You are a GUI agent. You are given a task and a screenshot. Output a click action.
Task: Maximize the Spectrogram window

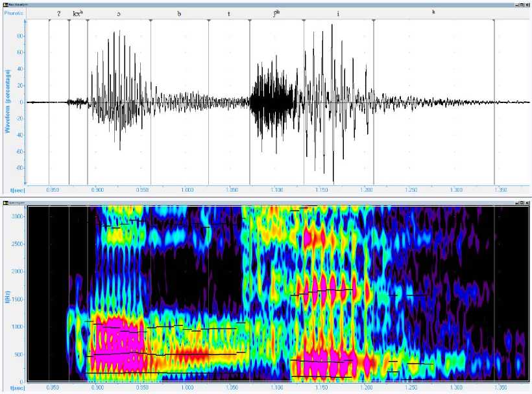tap(521, 202)
